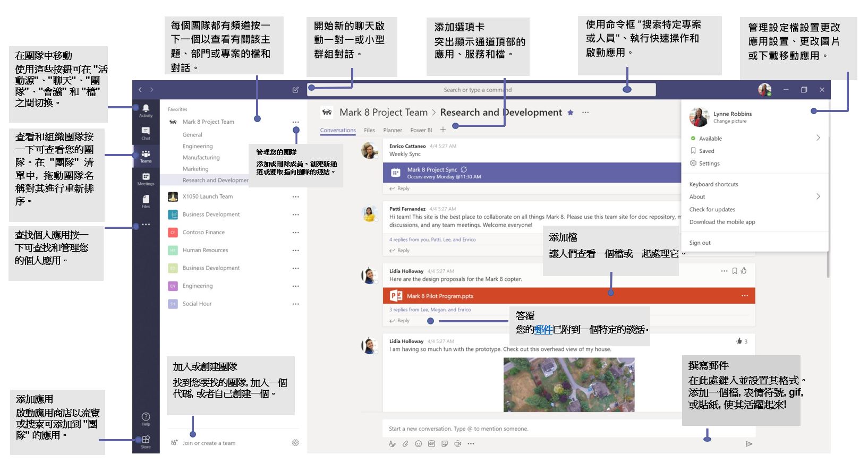Screen dimensions: 868x463
Task: Expand the Available status submenu
Action: point(818,138)
